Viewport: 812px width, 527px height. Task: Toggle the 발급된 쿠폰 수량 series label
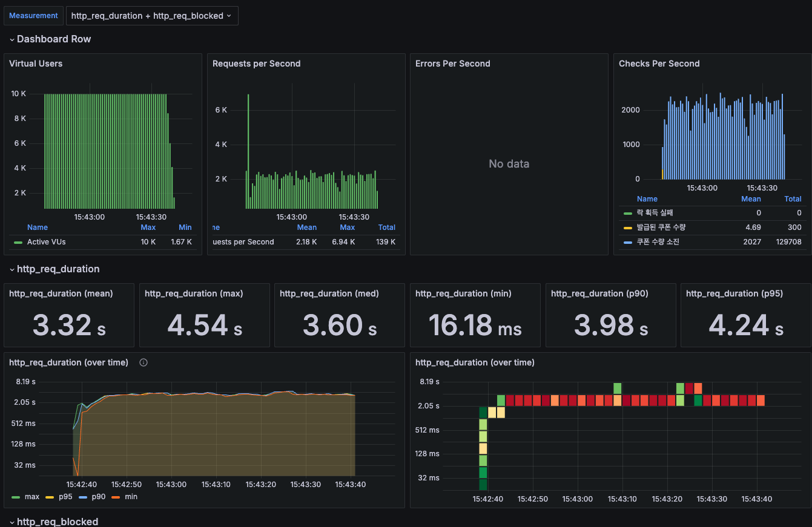click(661, 227)
